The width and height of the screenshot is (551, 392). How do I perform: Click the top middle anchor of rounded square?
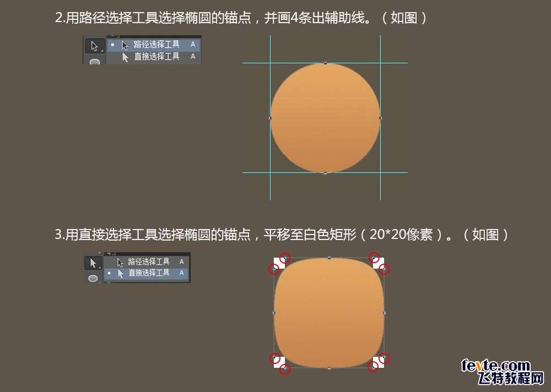(329, 258)
